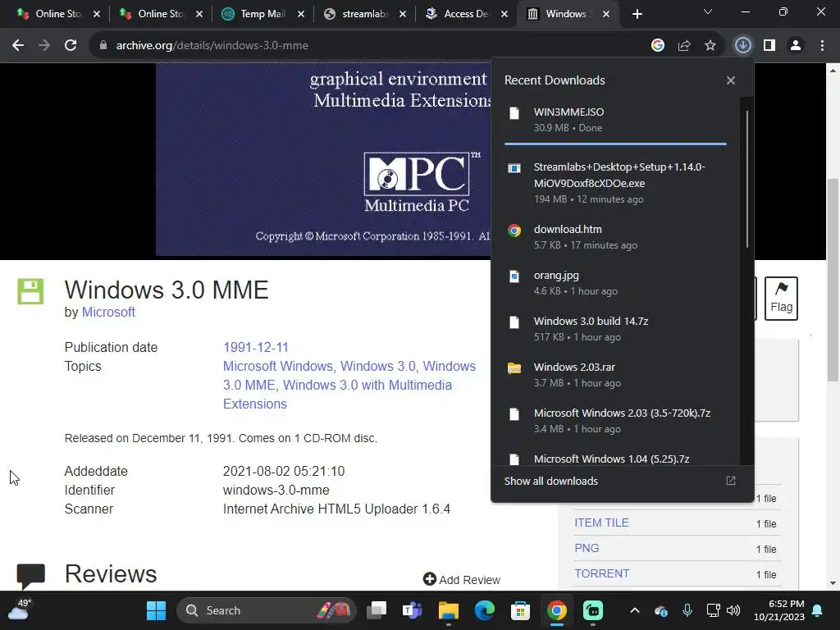Close the Temp Mail tab
Screen dimensions: 840x630
(301, 14)
